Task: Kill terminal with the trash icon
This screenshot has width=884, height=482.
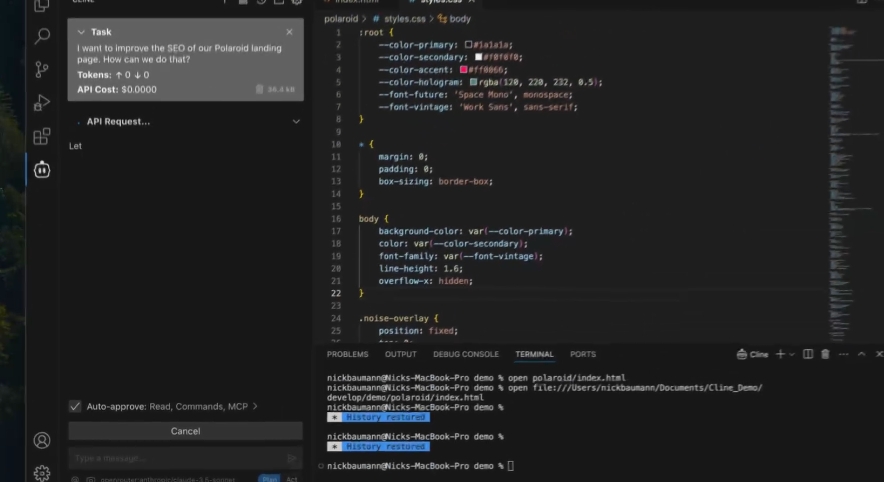Action: click(x=825, y=354)
